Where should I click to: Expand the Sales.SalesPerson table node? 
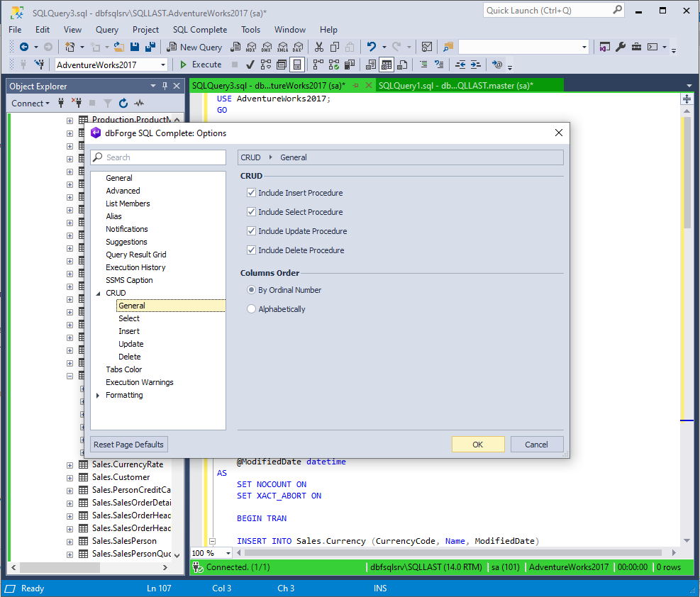click(70, 542)
